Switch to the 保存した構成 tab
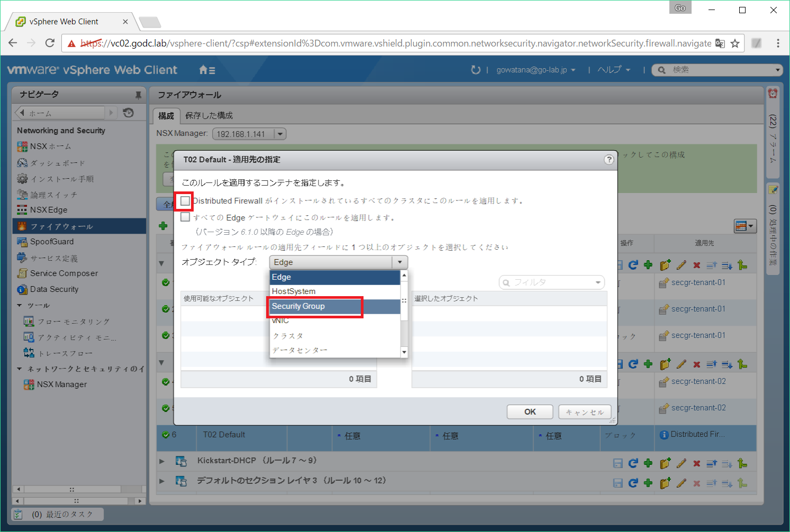This screenshot has width=790, height=532. tap(209, 116)
